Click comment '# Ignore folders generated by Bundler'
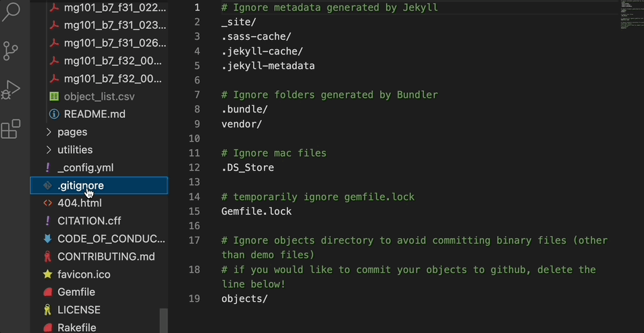 coord(330,95)
